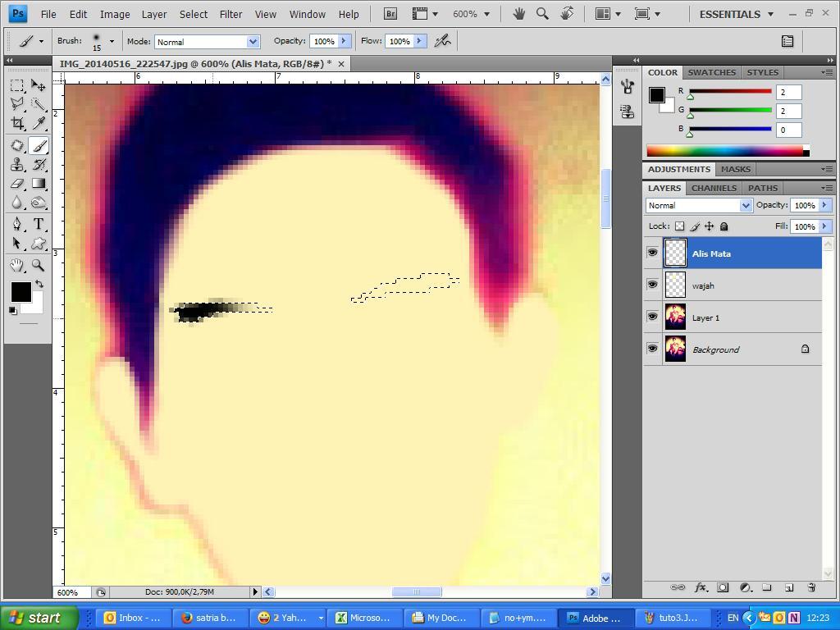Open the Filter menu
840x630 pixels.
231,15
